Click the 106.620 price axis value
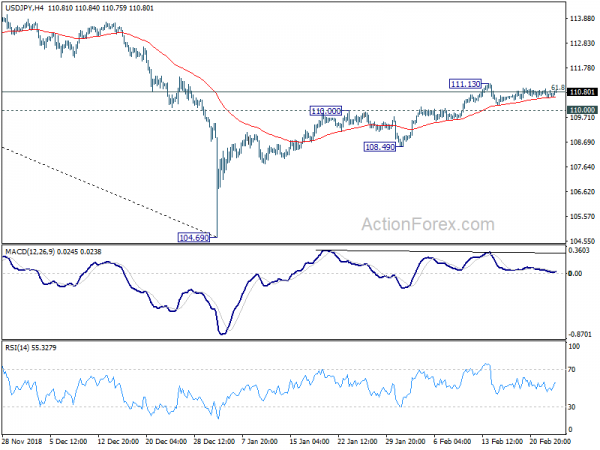This screenshot has height=450, width=600. (582, 192)
